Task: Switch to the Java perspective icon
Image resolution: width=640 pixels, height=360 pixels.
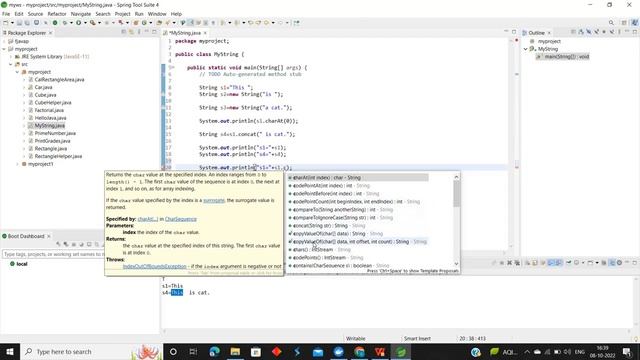Action: pyautogui.click(x=634, y=23)
